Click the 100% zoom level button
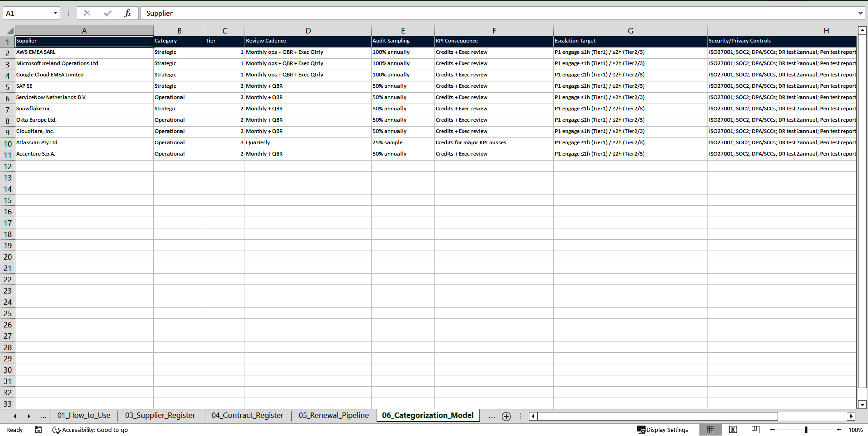The image size is (868, 436). pos(855,430)
